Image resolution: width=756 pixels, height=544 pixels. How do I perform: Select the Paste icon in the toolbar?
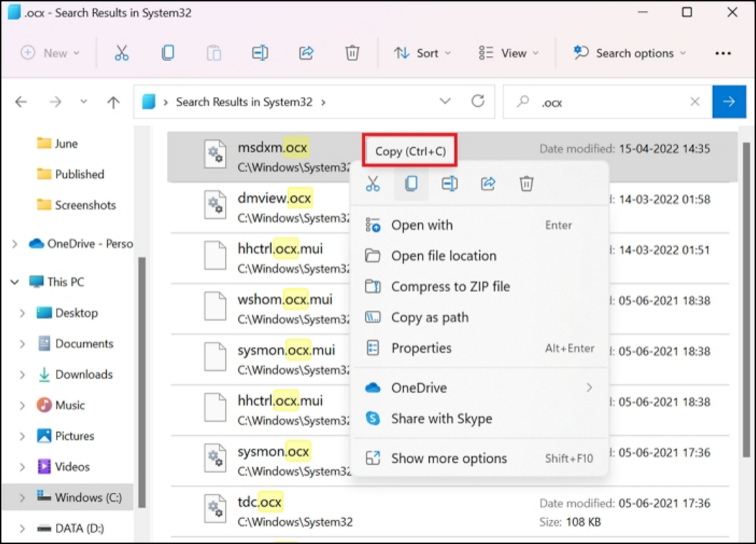[214, 52]
